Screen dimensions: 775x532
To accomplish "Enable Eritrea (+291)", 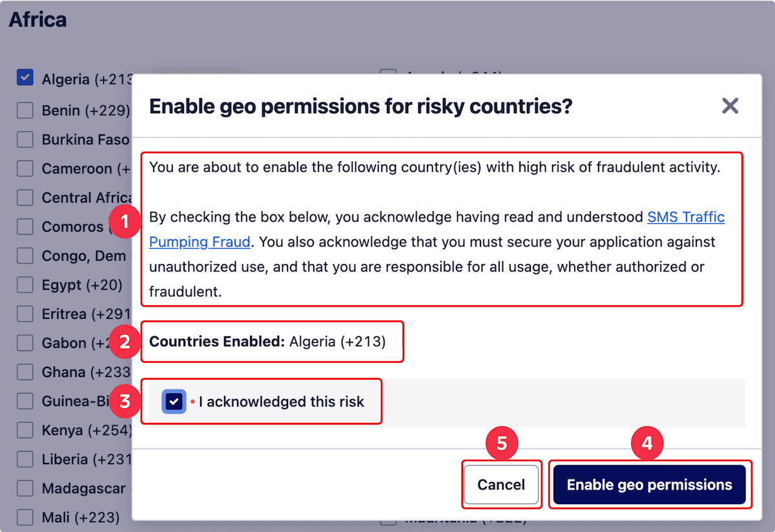I will (24, 313).
